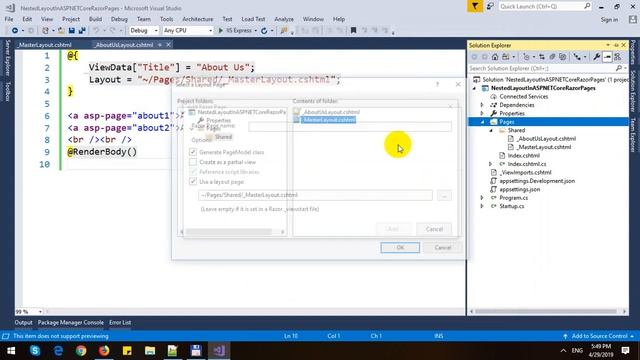Click the Solution Explorer search magnifier icon
This screenshot has height=360, width=640.
coord(619,68)
